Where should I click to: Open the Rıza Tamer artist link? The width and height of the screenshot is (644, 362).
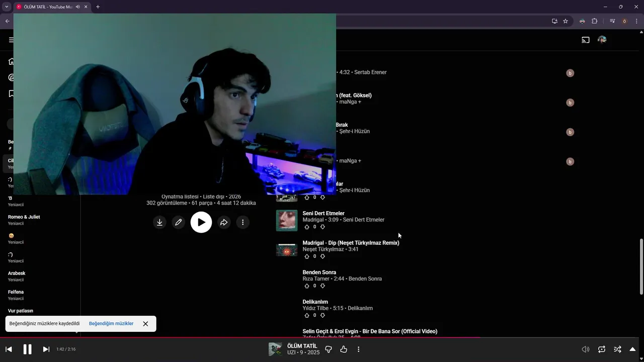(316, 279)
